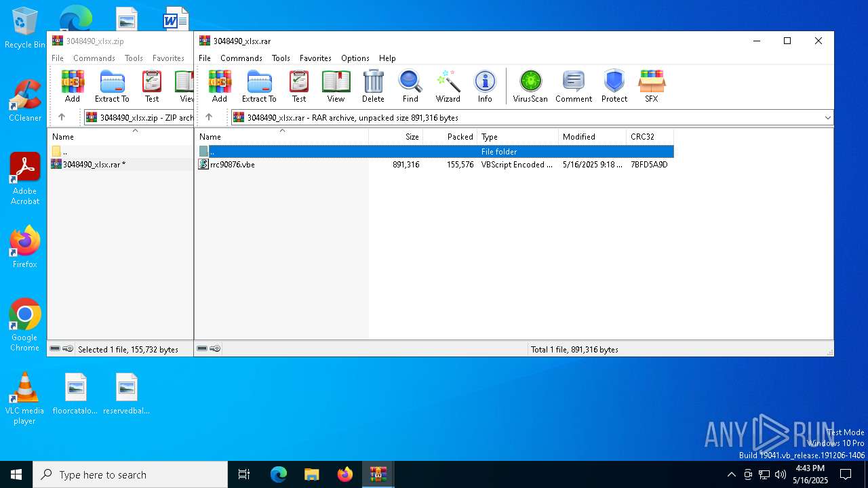Sort by Size column header
This screenshot has width=868, height=488.
pos(396,136)
